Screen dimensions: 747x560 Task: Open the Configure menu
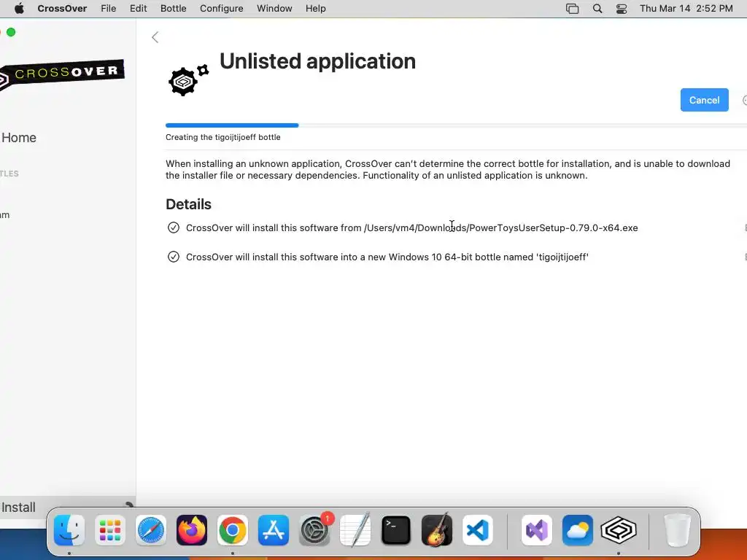point(222,9)
